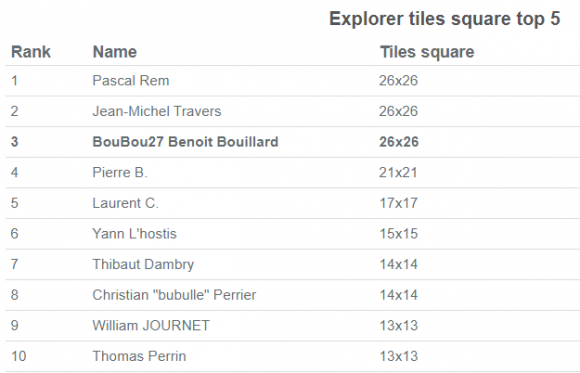Open Yann L'hostis row
The image size is (580, 373).
134,234
